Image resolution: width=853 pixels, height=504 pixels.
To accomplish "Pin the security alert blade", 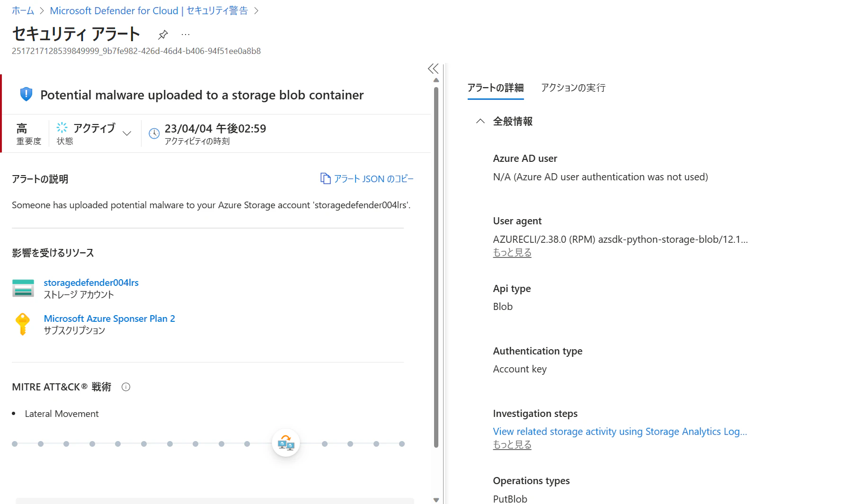I will point(163,35).
